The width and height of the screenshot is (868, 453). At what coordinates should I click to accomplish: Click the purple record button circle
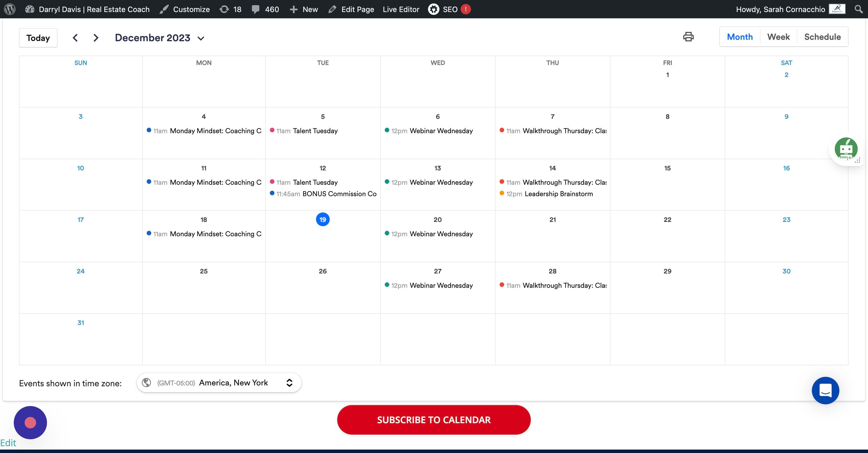coord(30,422)
